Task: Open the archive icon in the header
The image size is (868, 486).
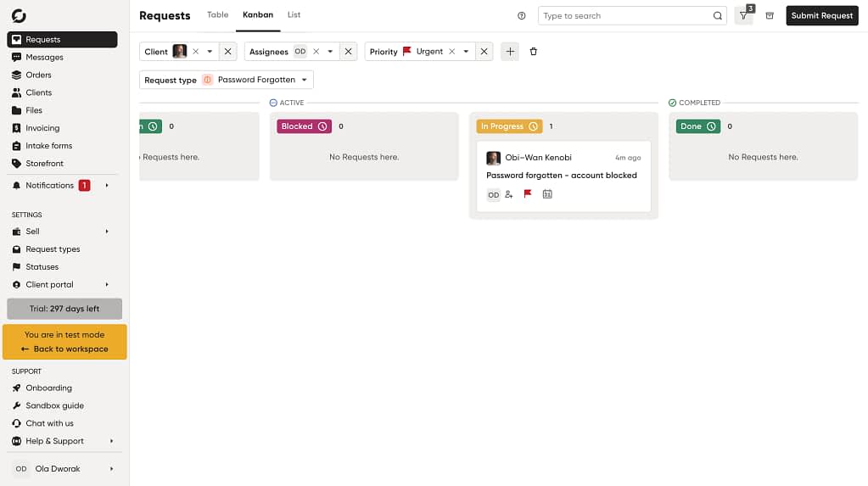Action: click(x=770, y=15)
